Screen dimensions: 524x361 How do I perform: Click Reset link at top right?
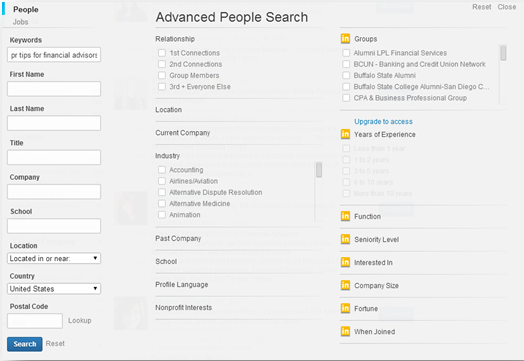click(482, 7)
